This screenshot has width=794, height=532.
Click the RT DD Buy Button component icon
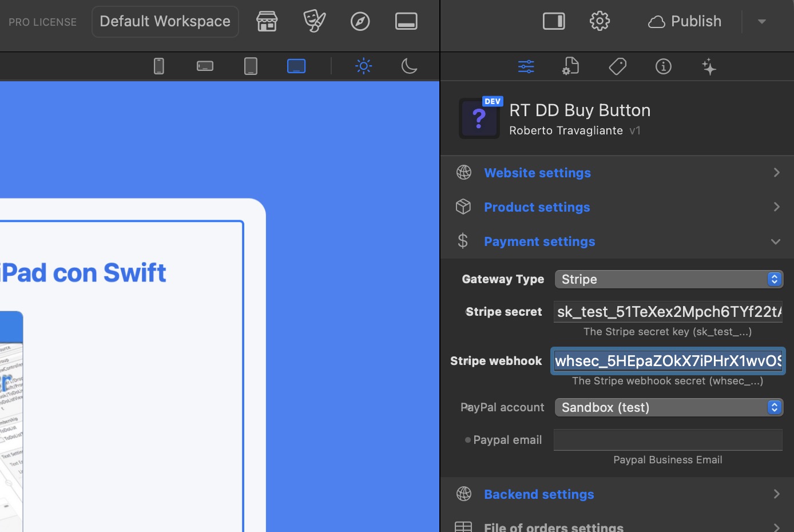coord(479,118)
